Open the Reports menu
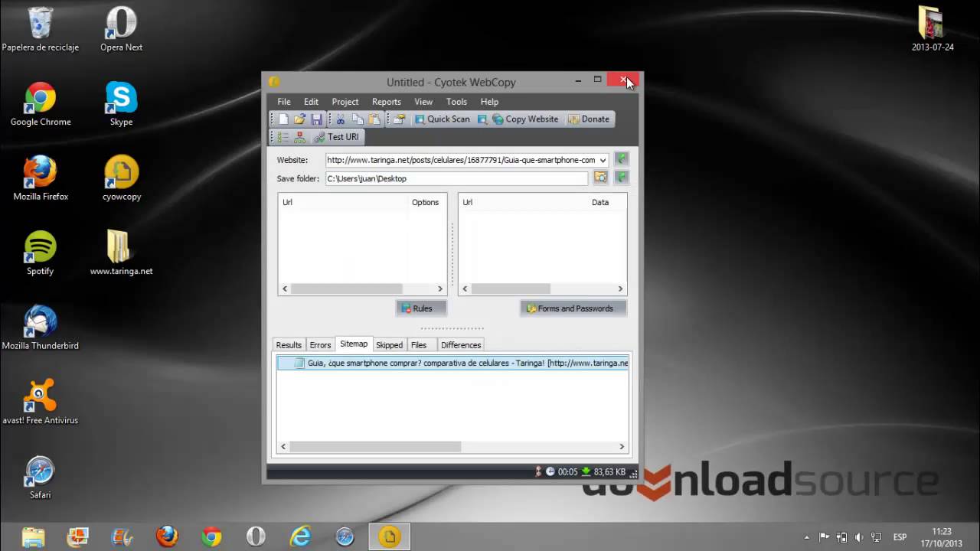Viewport: 980px width, 551px height. (387, 102)
